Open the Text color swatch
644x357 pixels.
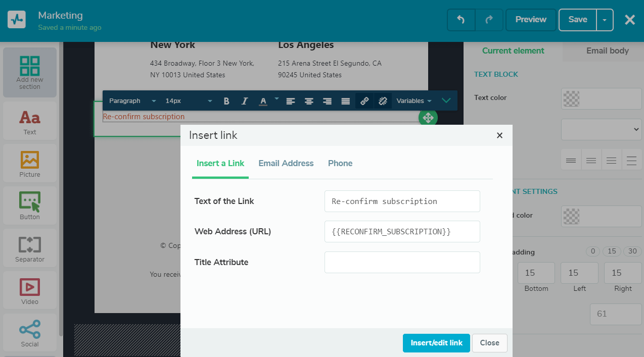(601, 98)
